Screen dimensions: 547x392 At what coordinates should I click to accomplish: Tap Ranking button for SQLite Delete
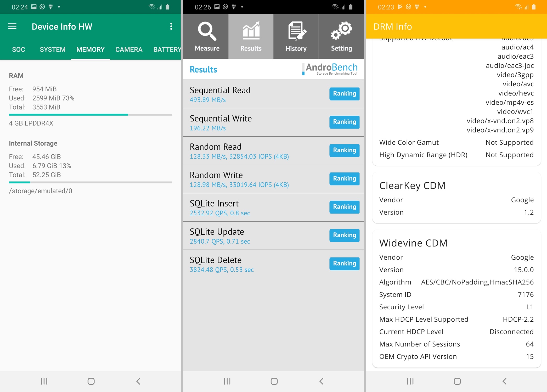click(344, 264)
